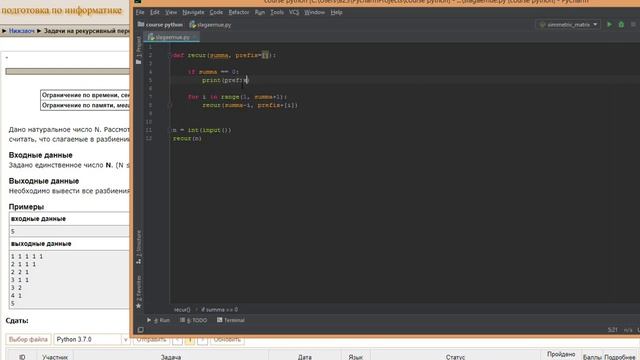Open the Favorites tool window sidebar tab
This screenshot has width=640, height=360.
click(x=139, y=291)
